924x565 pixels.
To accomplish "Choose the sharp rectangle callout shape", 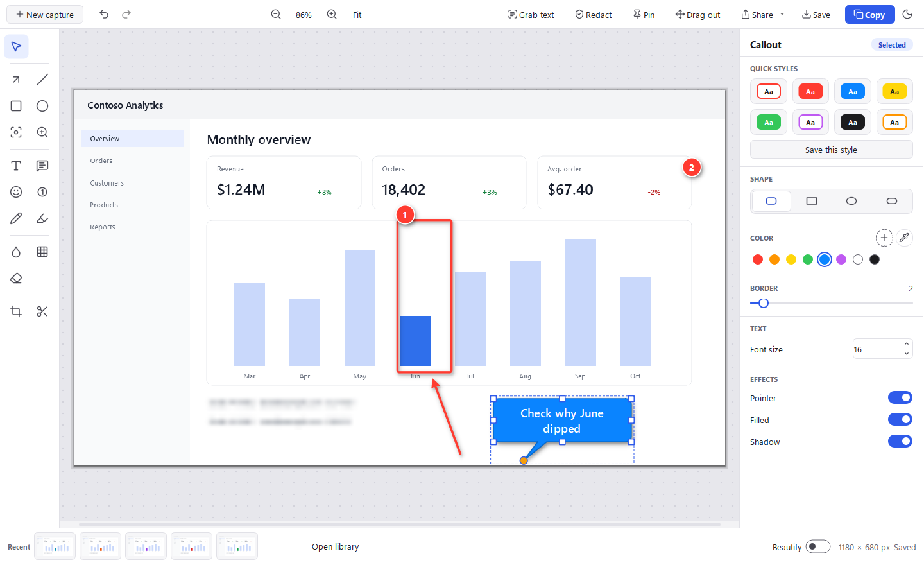I will click(812, 201).
